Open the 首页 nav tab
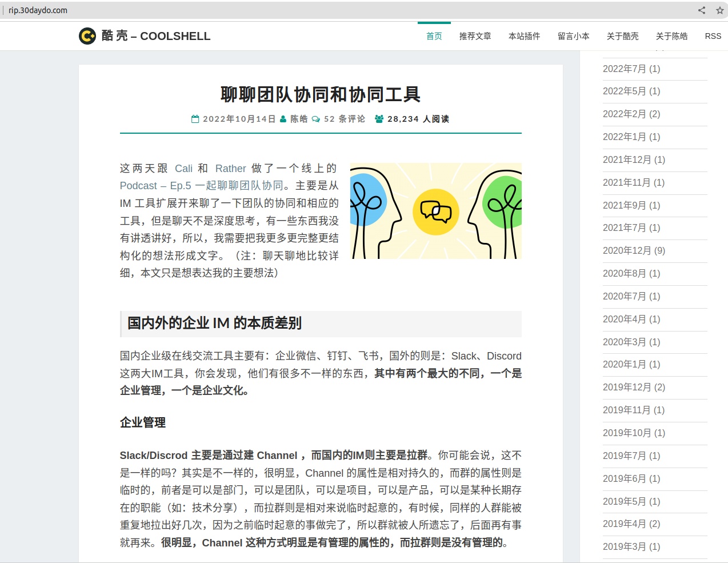This screenshot has height=563, width=728. click(434, 36)
